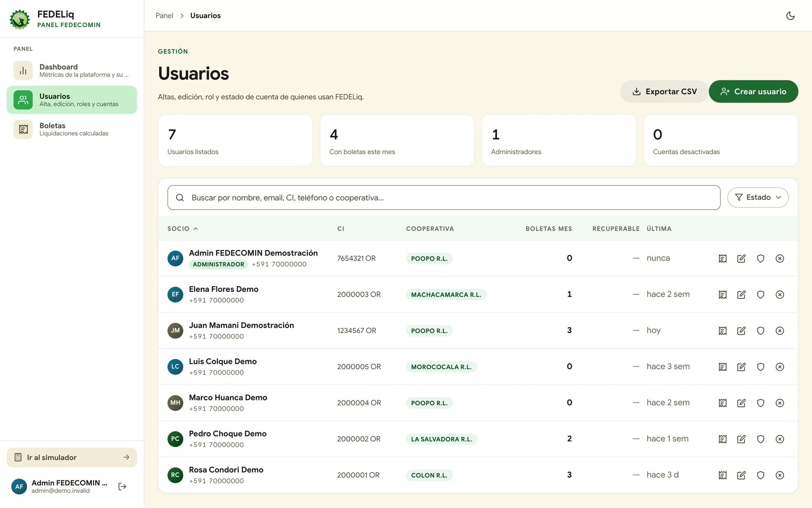Image resolution: width=812 pixels, height=508 pixels.
Task: View boletas for Luis Colque Demo
Action: tap(723, 367)
